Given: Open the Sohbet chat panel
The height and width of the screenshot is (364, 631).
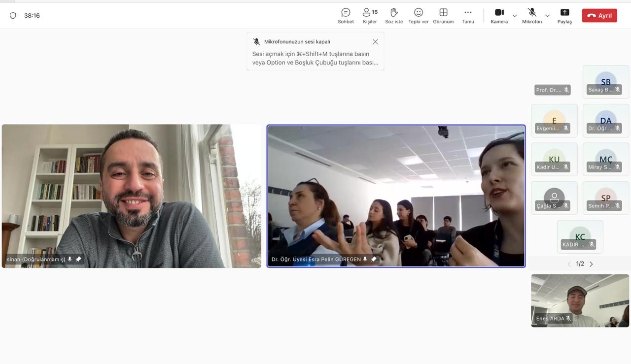Looking at the screenshot, I should tap(346, 16).
